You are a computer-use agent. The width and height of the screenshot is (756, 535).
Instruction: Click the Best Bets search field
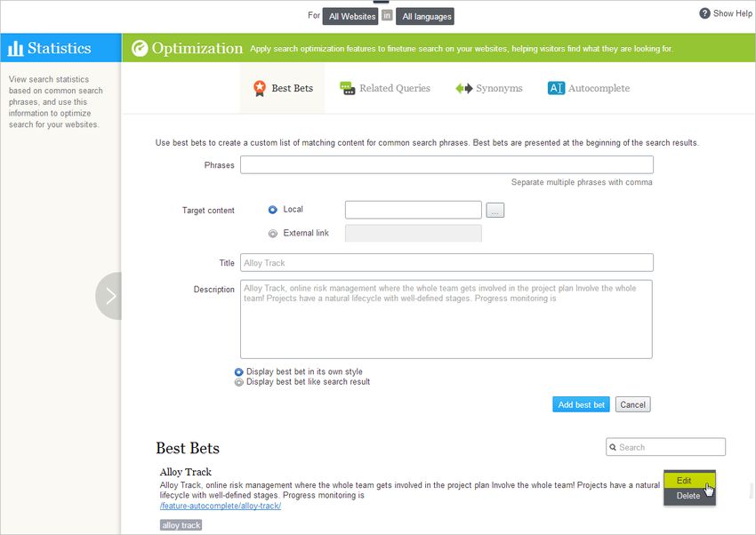tap(666, 447)
